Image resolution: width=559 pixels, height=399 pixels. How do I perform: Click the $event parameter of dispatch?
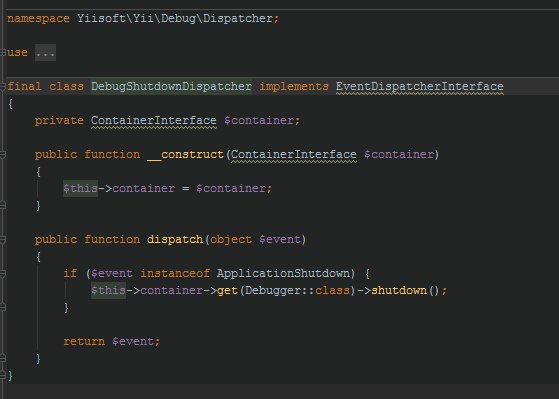[280, 240]
